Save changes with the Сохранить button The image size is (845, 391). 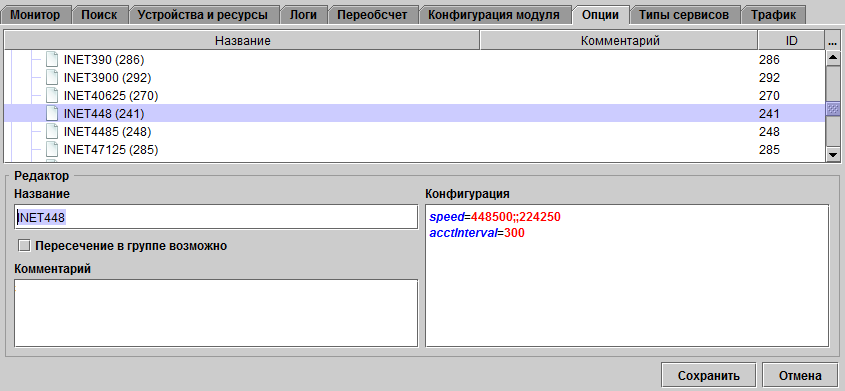tap(709, 375)
